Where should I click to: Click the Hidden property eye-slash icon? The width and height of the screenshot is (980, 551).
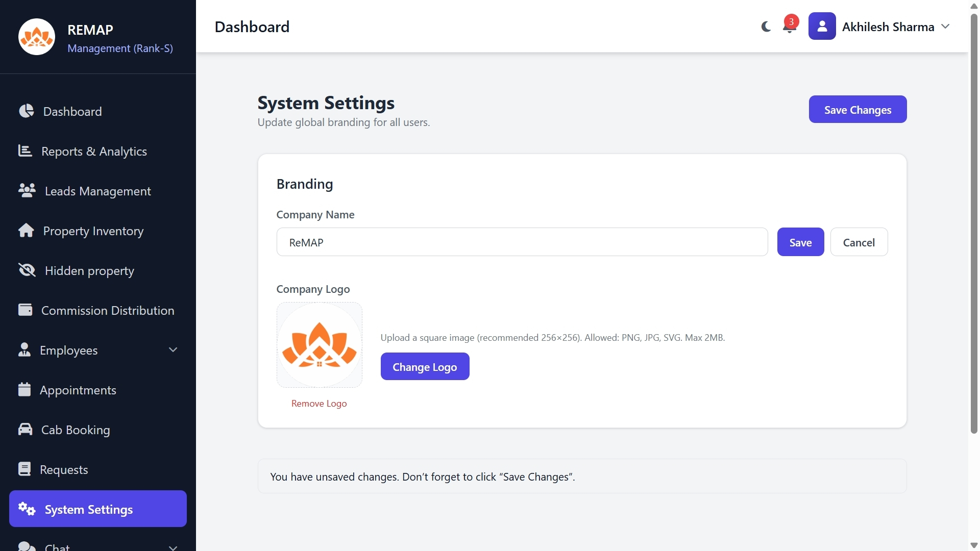(26, 270)
